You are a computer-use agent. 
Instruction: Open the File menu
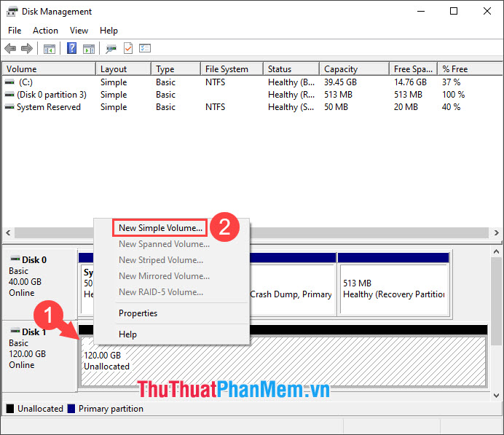pyautogui.click(x=15, y=31)
